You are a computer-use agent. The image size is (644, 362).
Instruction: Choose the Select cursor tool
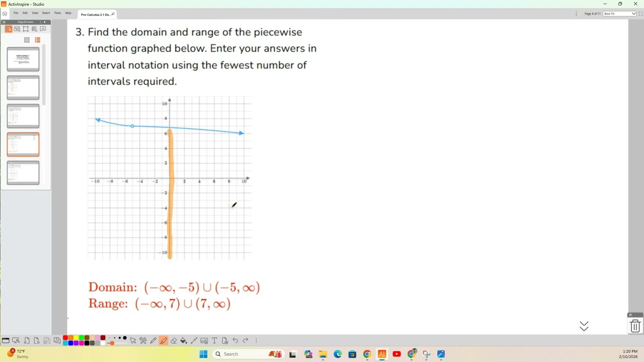(x=133, y=340)
